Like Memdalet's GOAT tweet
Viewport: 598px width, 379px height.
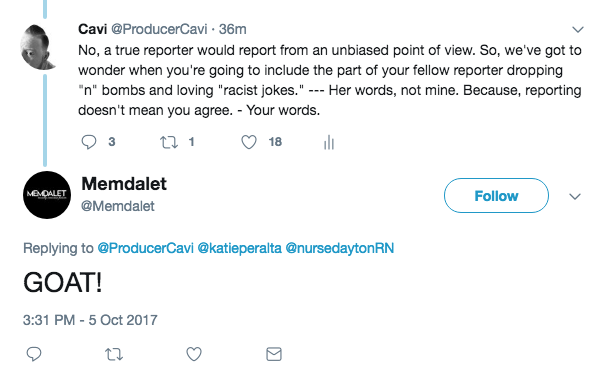pos(194,354)
